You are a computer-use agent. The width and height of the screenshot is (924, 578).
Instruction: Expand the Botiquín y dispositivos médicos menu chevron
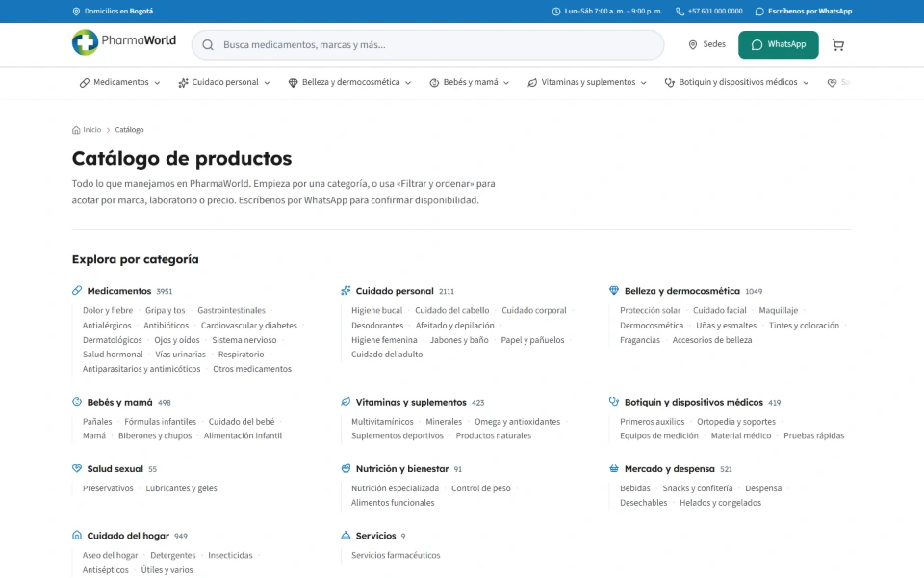coord(806,83)
